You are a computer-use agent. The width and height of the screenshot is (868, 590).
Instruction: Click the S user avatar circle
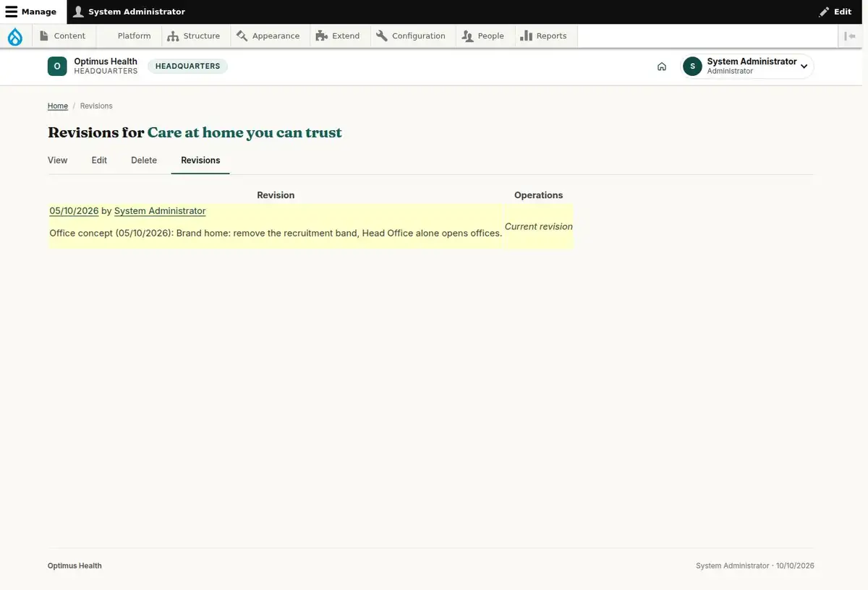[692, 66]
